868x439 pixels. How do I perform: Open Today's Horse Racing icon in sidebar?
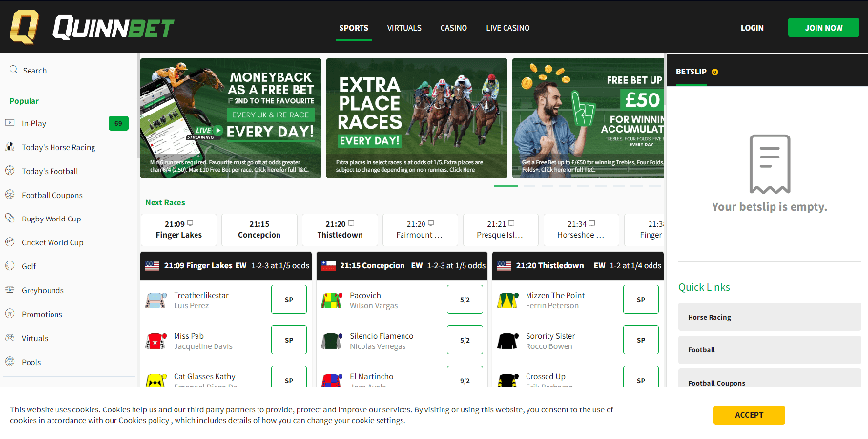pos(10,147)
